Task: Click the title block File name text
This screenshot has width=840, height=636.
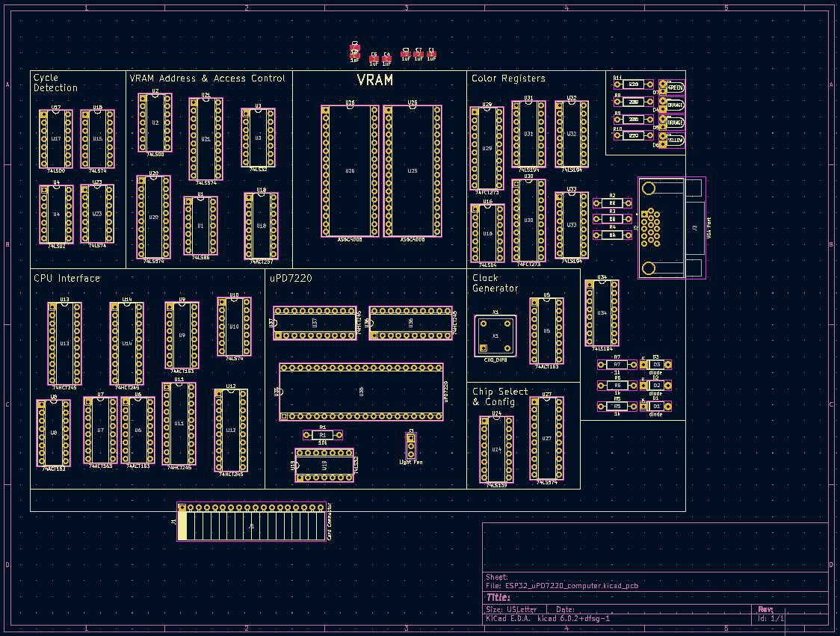Action: pyautogui.click(x=561, y=586)
